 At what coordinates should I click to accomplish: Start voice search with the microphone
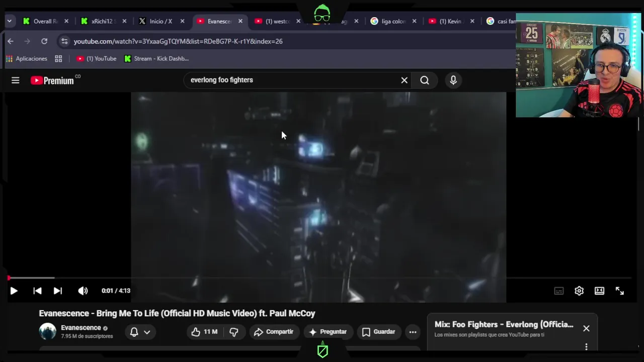[453, 80]
